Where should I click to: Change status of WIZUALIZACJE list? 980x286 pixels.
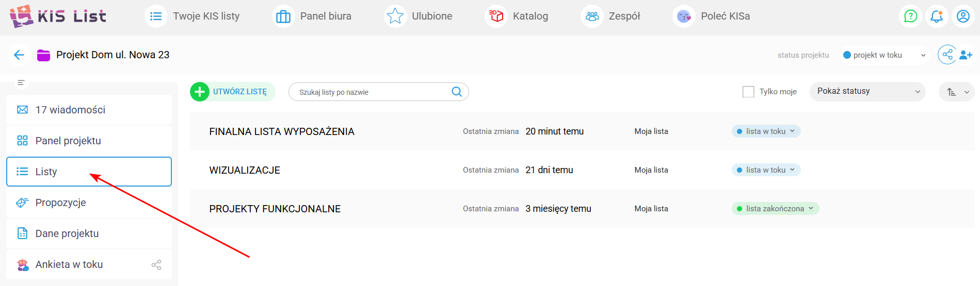click(x=766, y=170)
